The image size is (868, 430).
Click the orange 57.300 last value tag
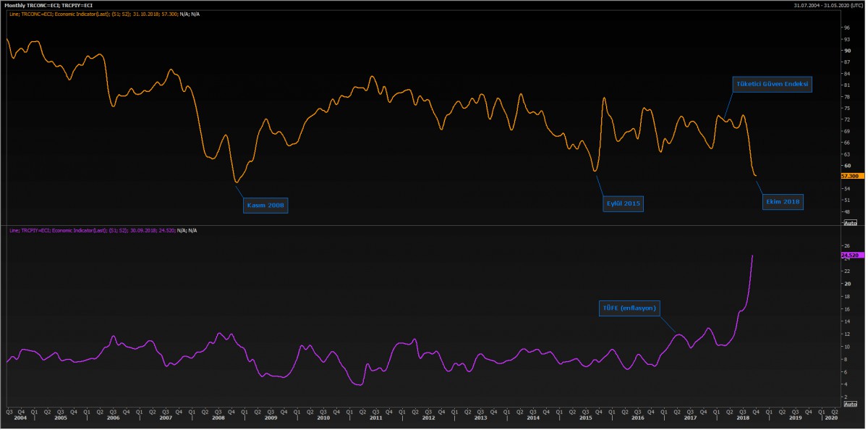[849, 176]
